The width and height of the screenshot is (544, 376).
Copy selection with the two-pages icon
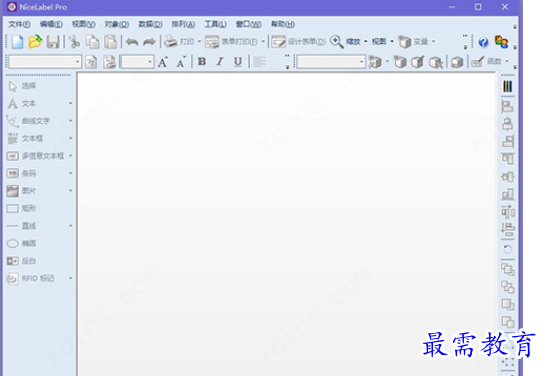coord(92,42)
